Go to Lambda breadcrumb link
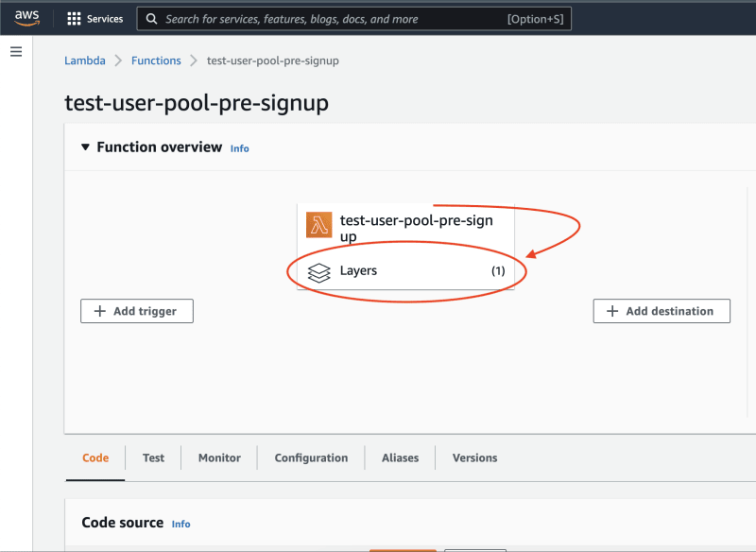 [x=85, y=60]
